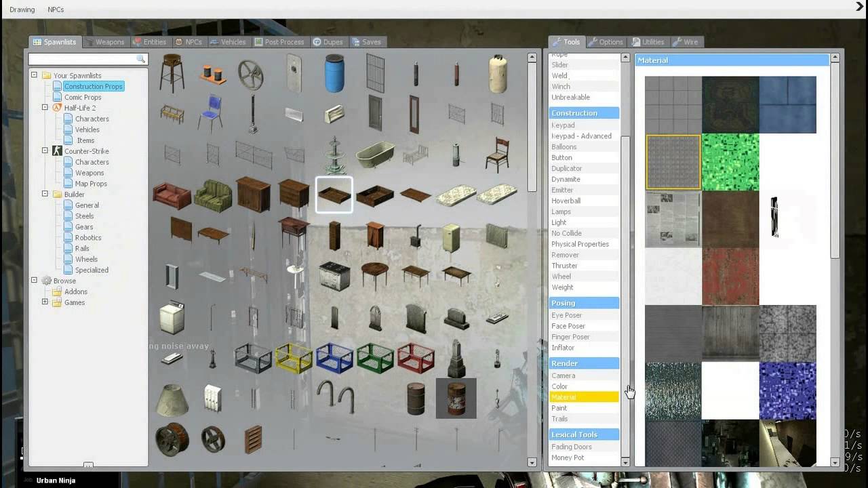Viewport: 868px width, 488px height.
Task: Open the Spawnlists tab
Action: (x=55, y=42)
